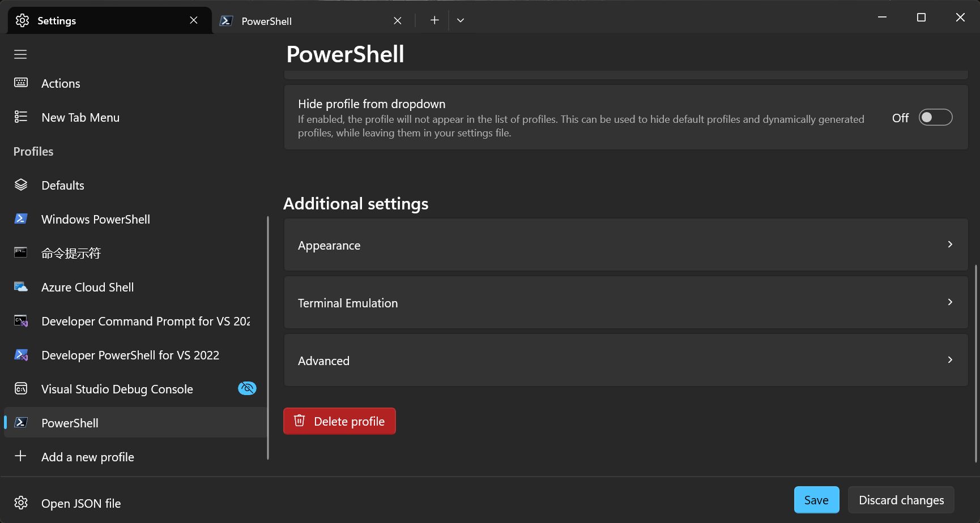Open a new tab with plus button
This screenshot has width=980, height=523.
[x=434, y=20]
